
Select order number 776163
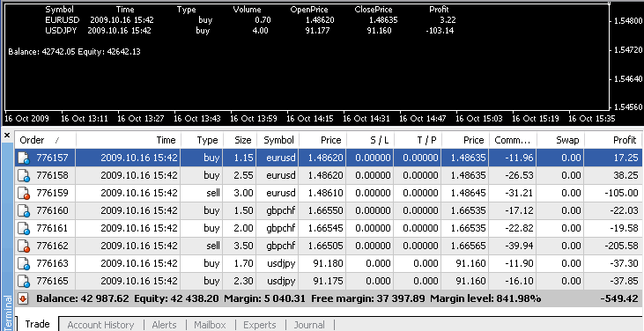(x=52, y=264)
